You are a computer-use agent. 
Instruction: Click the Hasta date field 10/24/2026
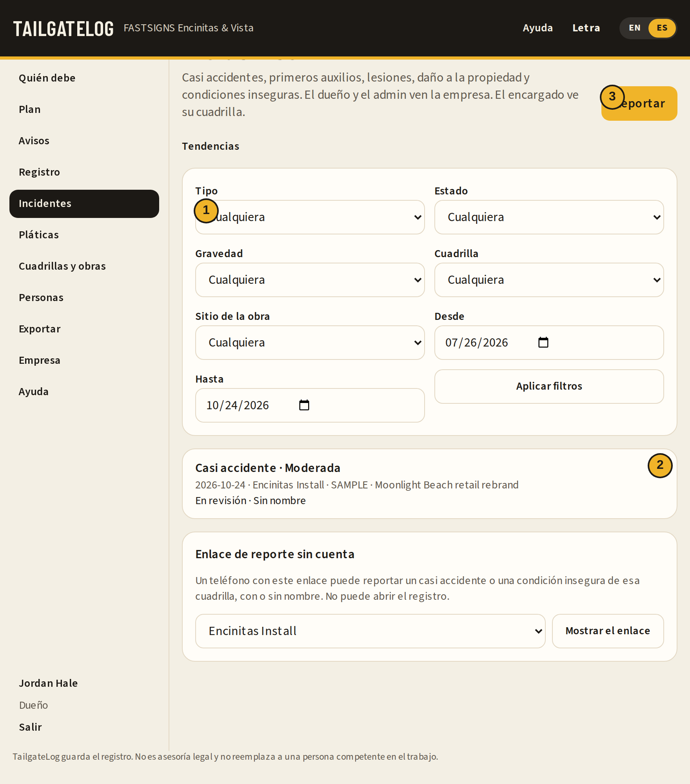[x=310, y=405]
